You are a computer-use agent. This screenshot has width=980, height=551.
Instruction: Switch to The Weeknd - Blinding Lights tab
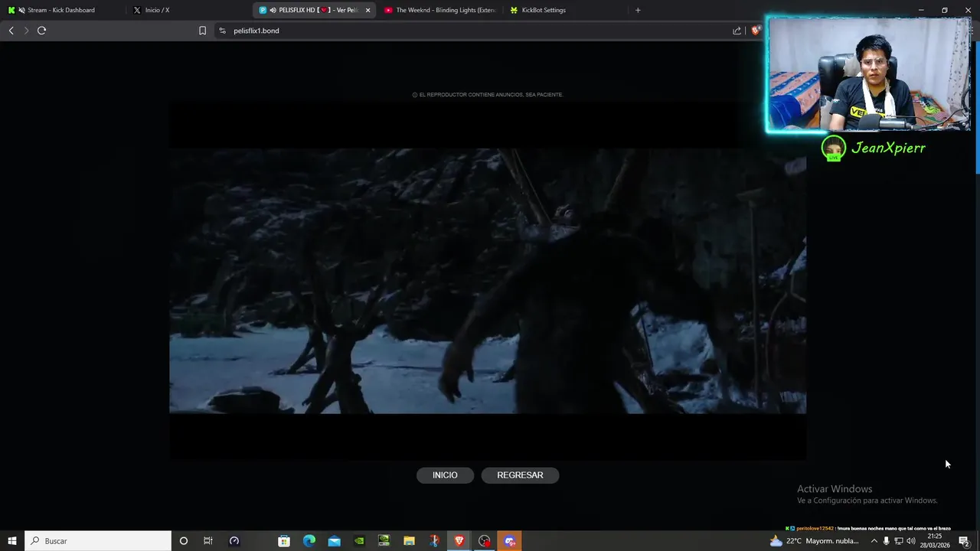pos(440,10)
